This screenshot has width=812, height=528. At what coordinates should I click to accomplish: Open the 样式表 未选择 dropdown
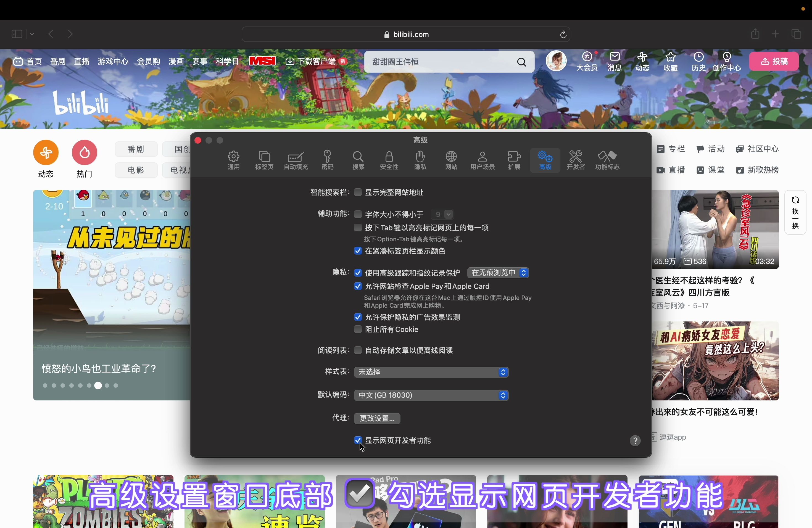pos(431,372)
